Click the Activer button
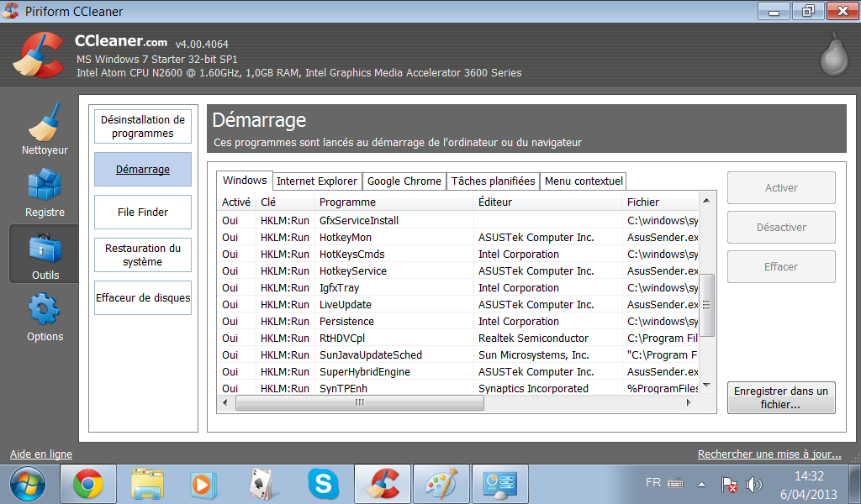Screen dimensions: 861x504 point(781,188)
